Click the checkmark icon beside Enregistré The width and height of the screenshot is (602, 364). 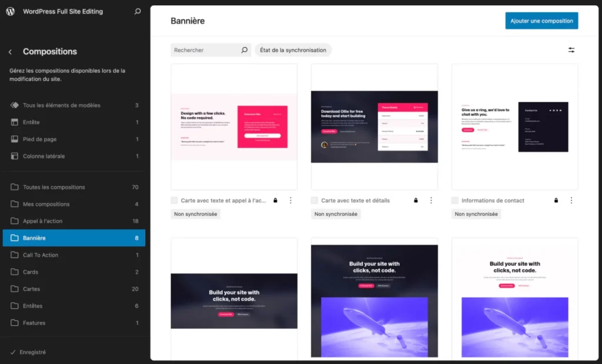point(13,352)
